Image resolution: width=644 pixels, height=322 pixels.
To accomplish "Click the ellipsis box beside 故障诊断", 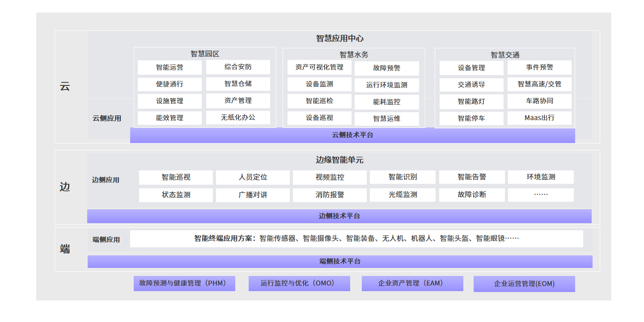I will coord(541,195).
